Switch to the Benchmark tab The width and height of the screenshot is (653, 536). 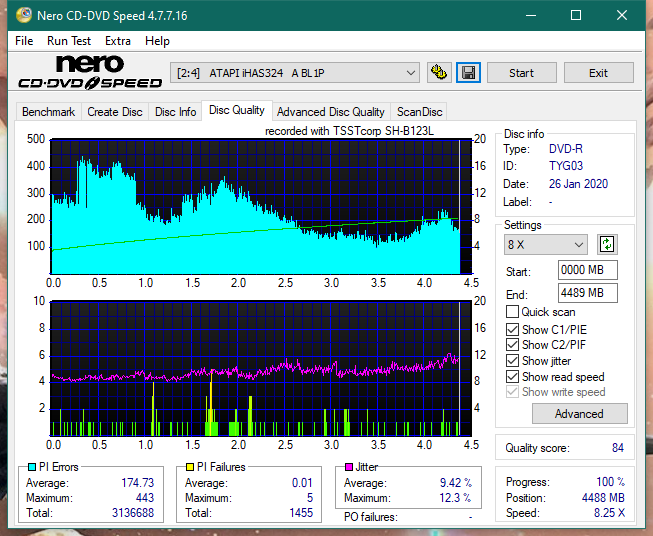pos(49,112)
